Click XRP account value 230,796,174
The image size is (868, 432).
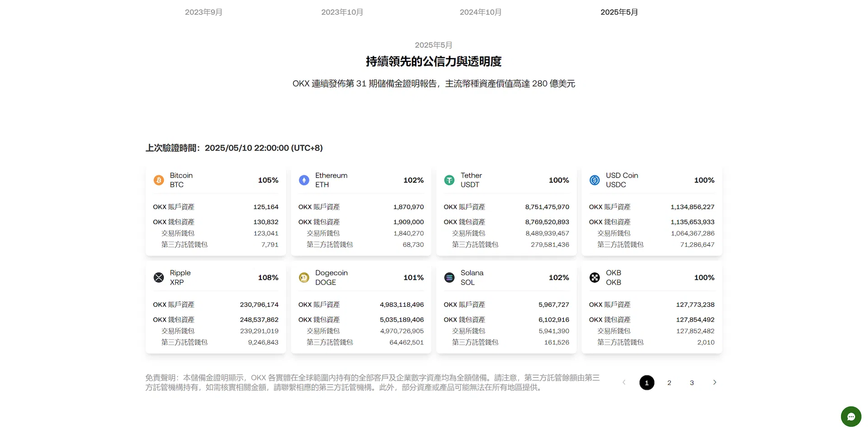click(x=259, y=304)
